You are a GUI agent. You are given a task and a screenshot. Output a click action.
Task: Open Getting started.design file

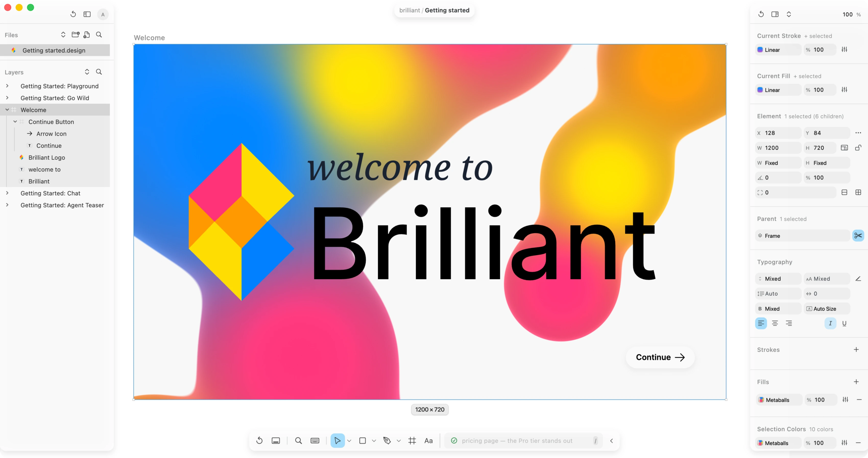[55, 50]
